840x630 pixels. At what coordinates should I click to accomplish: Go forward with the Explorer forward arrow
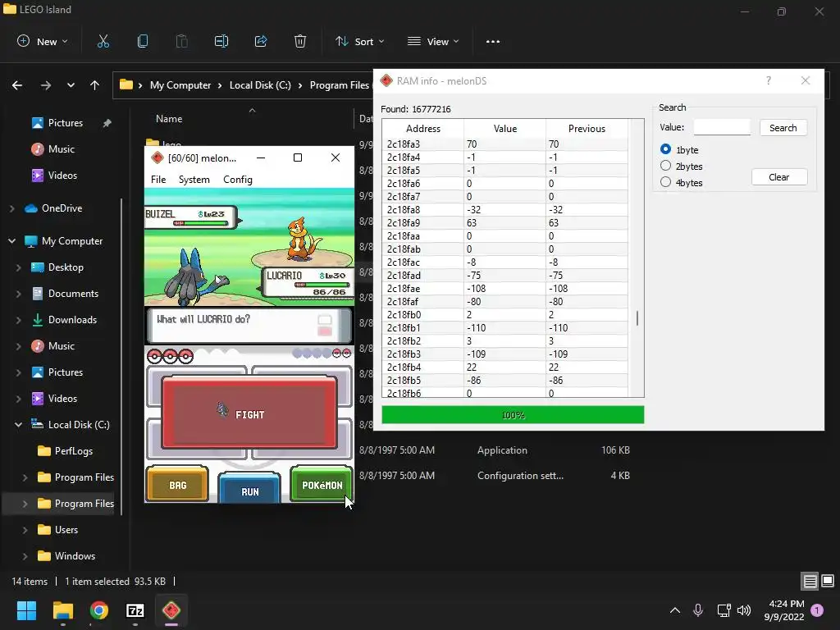(46, 85)
